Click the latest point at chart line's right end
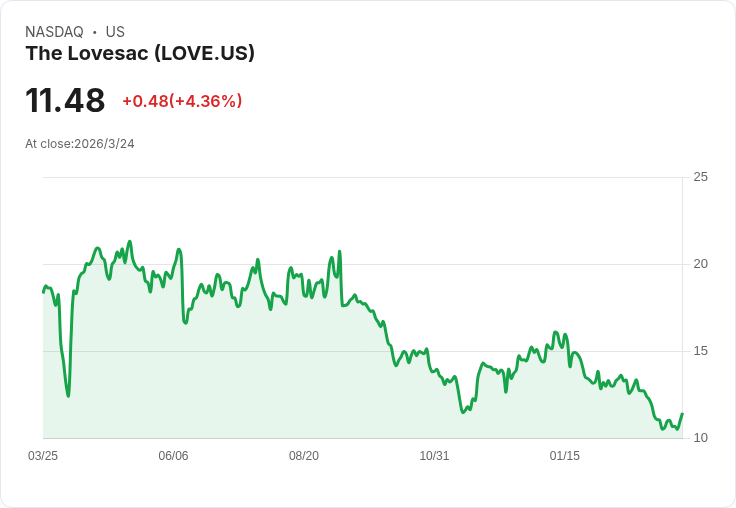The image size is (736, 508). [682, 413]
